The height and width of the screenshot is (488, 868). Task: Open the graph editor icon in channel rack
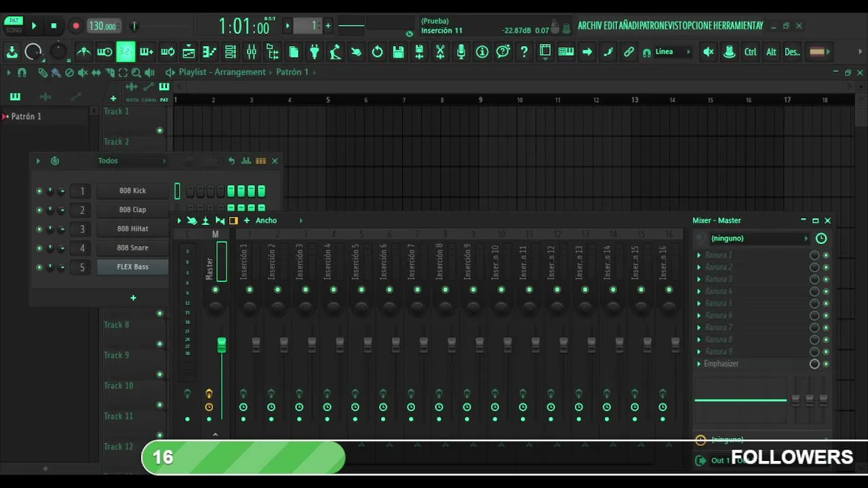[246, 161]
